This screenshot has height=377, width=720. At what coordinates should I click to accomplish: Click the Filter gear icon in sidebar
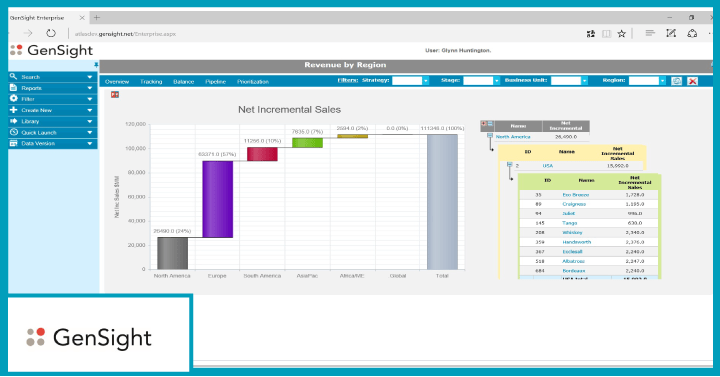tap(14, 99)
